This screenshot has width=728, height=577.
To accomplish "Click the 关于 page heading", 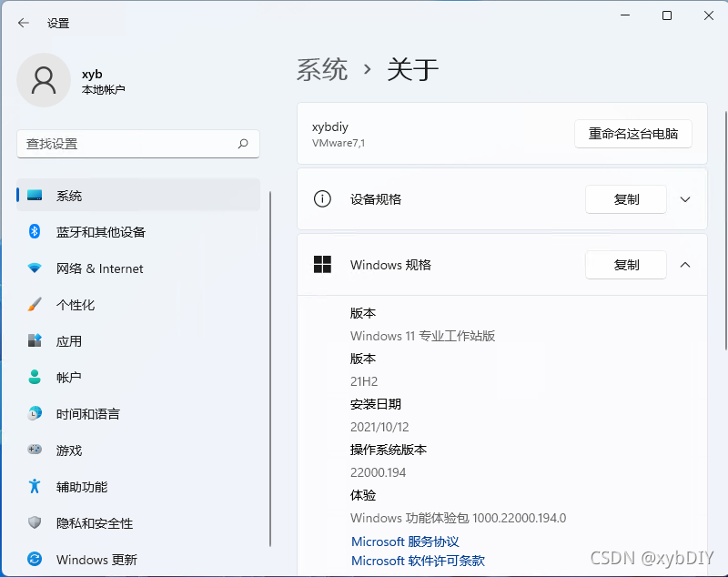I will 413,70.
